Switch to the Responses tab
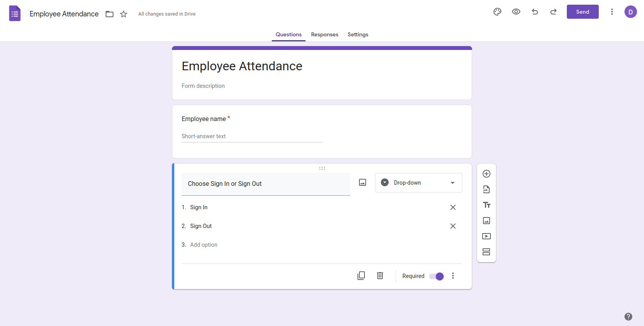 coord(324,34)
